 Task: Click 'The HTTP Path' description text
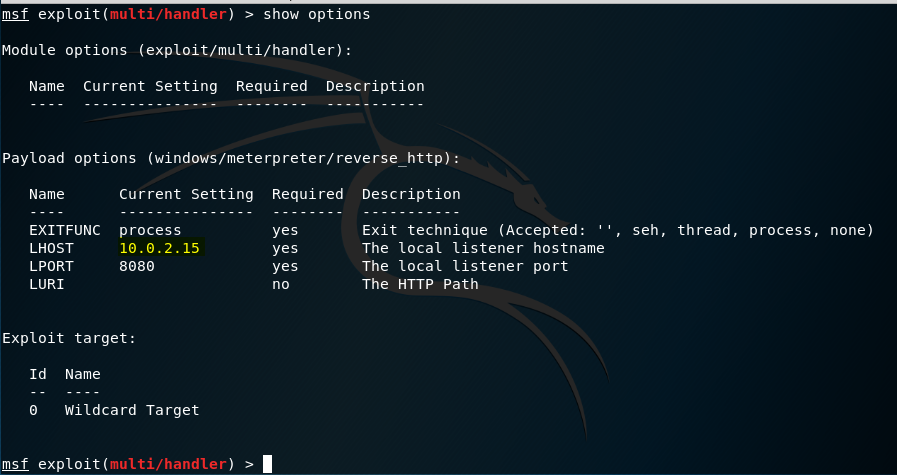[420, 284]
